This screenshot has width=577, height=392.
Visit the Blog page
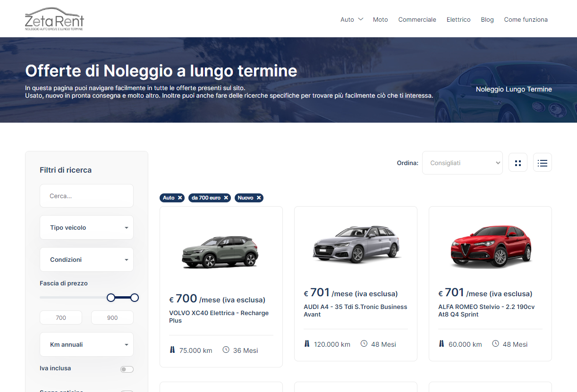[x=487, y=19]
